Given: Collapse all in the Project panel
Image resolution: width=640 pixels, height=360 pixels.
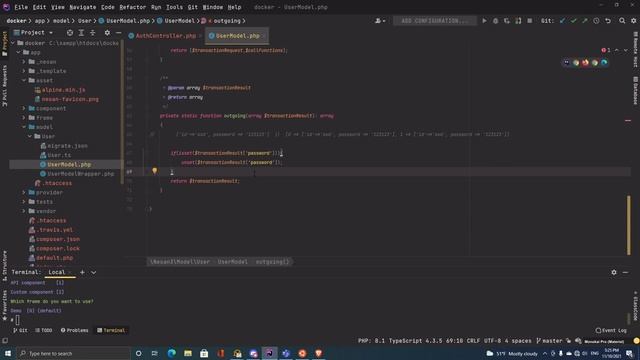Looking at the screenshot, I should click(x=93, y=33).
